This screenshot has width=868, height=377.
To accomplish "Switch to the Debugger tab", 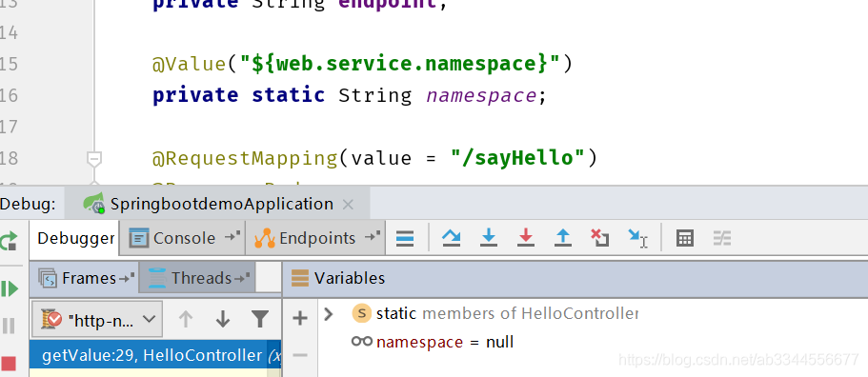I will click(75, 238).
